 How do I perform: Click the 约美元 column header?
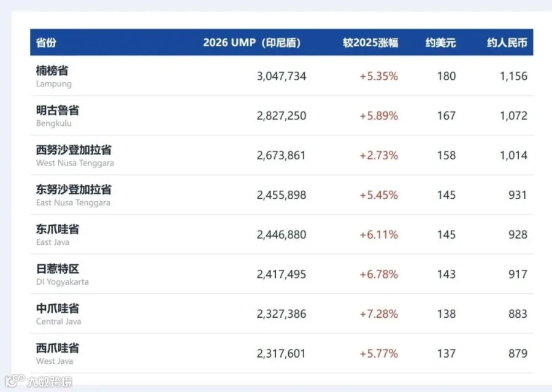coord(440,42)
